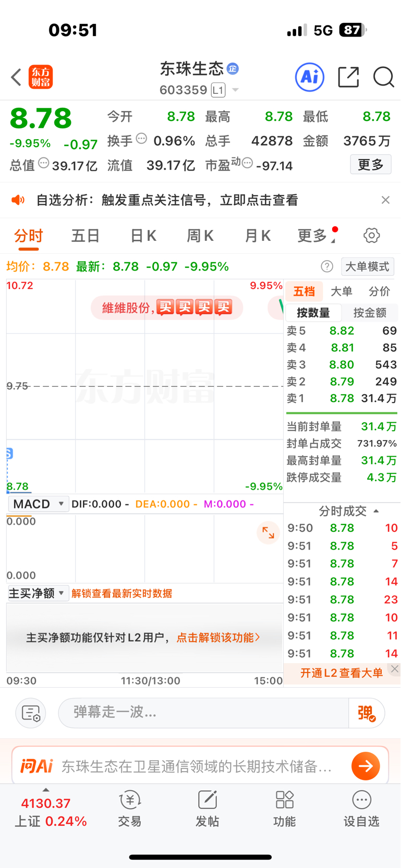Viewport: 401px width, 868px height.
Task: Switch to 月K chart tab
Action: coord(258,236)
